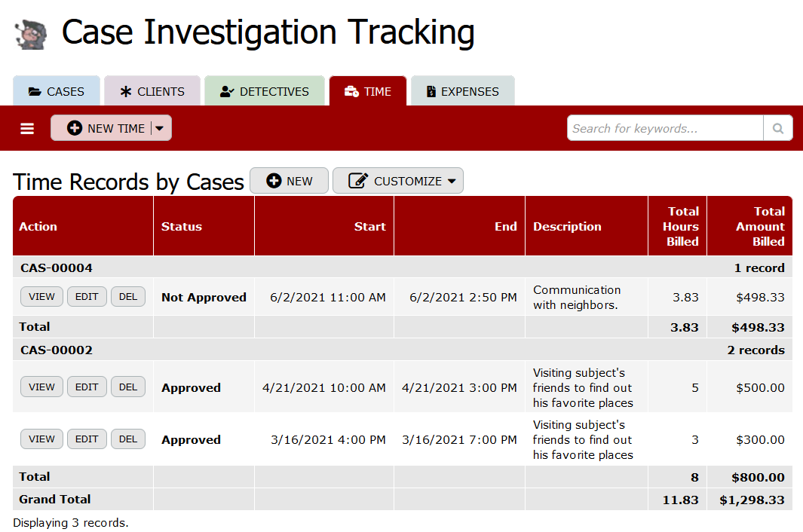This screenshot has height=532, width=803.
Task: Delete the Not Approved time record
Action: click(128, 297)
